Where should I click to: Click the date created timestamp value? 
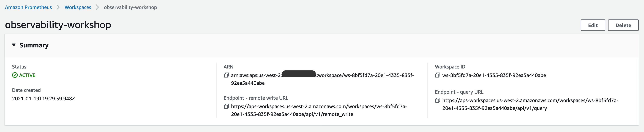coord(43,99)
